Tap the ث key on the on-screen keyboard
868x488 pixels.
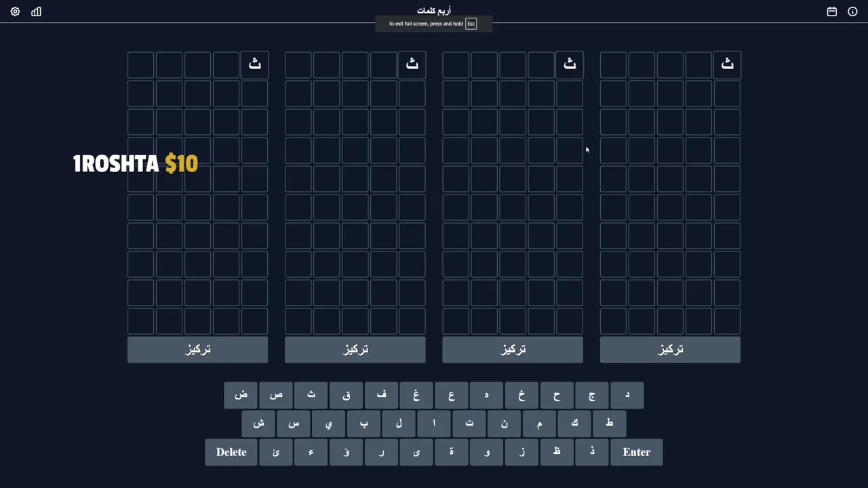pos(311,395)
